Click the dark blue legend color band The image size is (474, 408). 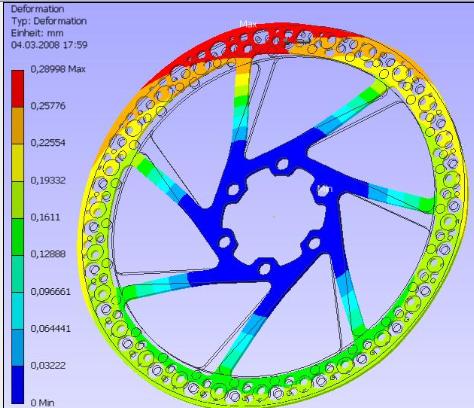tap(18, 385)
